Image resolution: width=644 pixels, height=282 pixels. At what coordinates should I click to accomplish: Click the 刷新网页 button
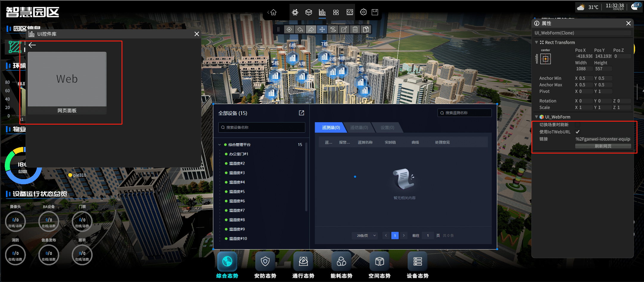[603, 146]
